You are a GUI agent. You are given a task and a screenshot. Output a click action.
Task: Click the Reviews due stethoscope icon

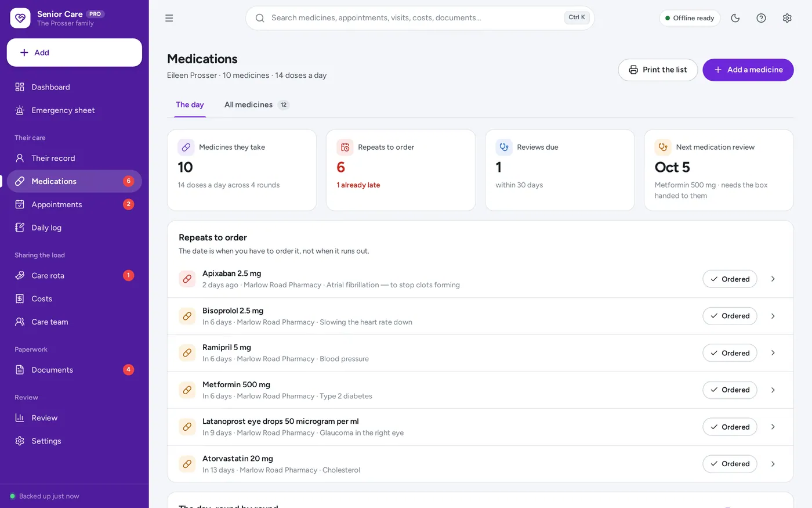504,147
